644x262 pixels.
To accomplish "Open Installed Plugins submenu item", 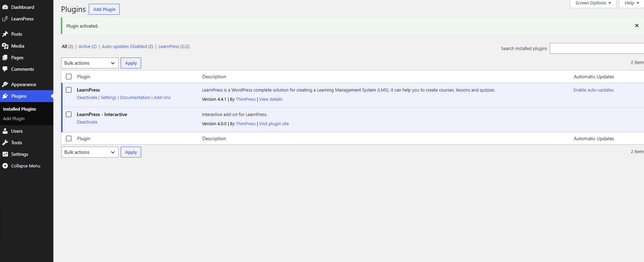I will [19, 109].
